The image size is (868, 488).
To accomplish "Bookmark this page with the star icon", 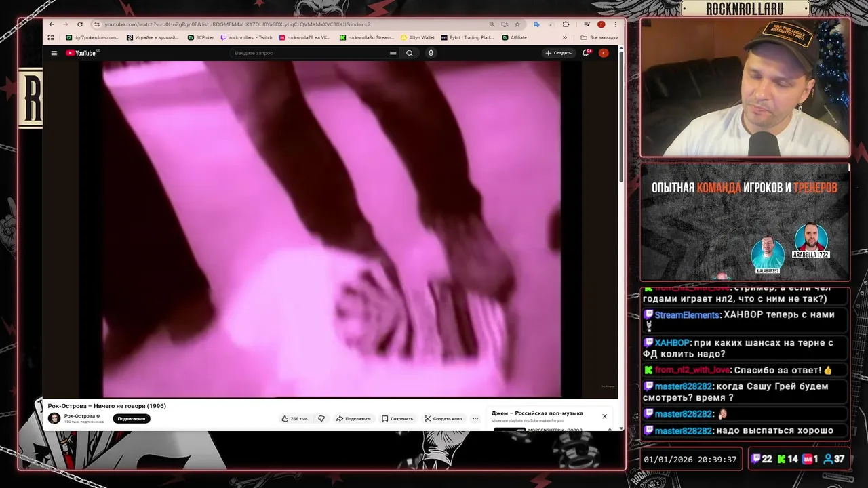I will point(517,24).
